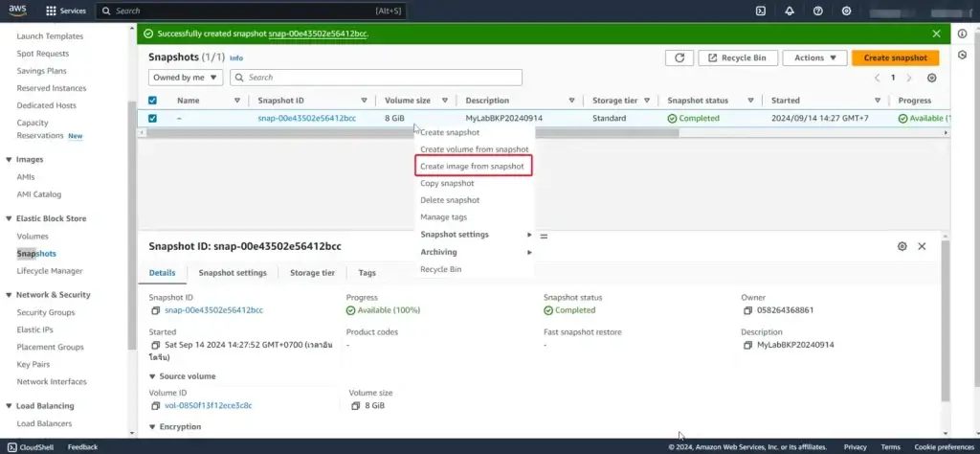Go to the previous page of snapshots
980x454 pixels.
tap(877, 78)
